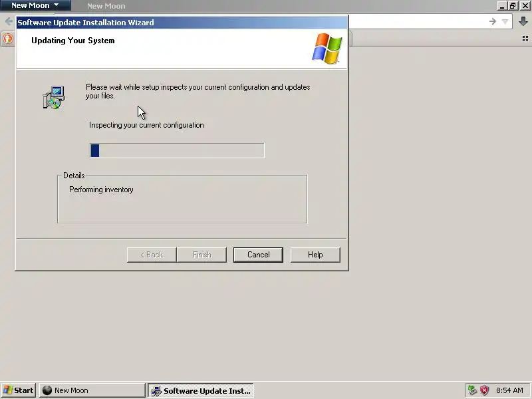Viewport: 532px width, 399px height.
Task: Click the Windows logo in wizard header
Action: click(x=327, y=49)
